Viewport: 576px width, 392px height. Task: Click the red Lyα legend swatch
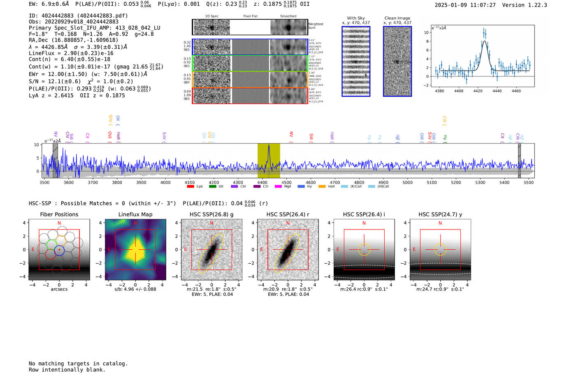[x=190, y=187]
